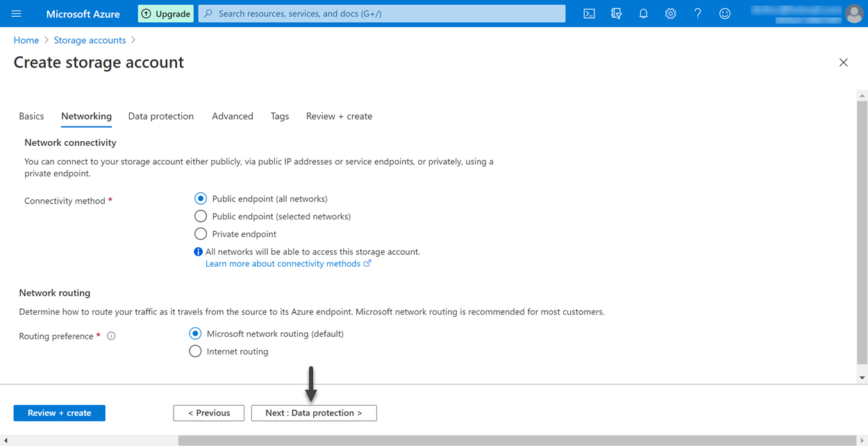Switch to the Advanced tab

point(233,116)
